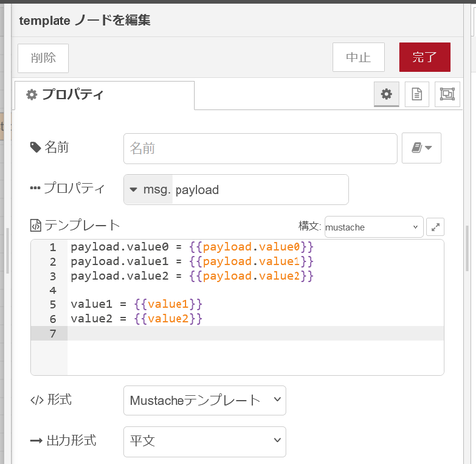
Task: Click line number 4 in the gutter
Action: 53,290
